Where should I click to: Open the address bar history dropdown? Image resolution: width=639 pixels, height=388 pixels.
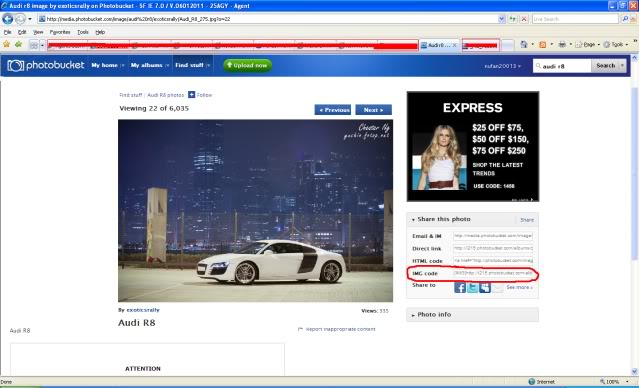point(502,19)
